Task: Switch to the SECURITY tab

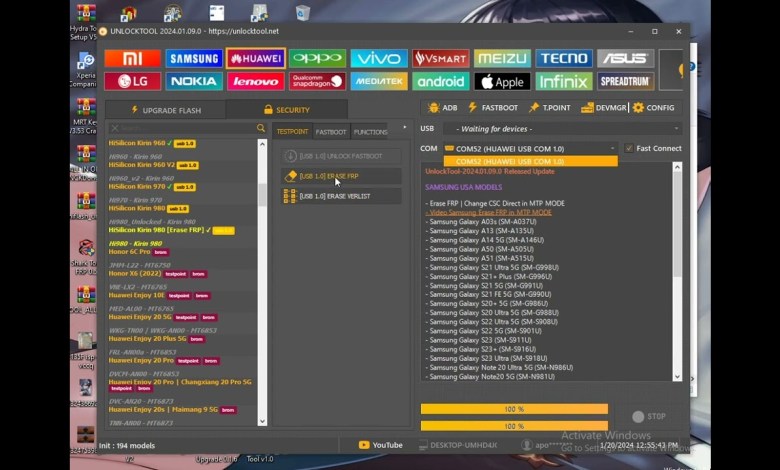Action: tap(287, 110)
